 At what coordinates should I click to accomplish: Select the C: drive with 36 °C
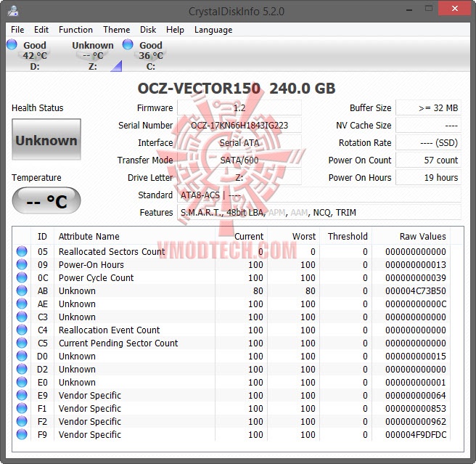pos(151,56)
